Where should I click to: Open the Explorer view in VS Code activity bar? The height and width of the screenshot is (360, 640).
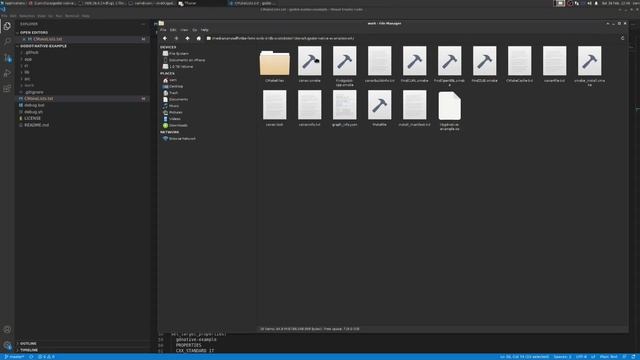click(x=7, y=27)
